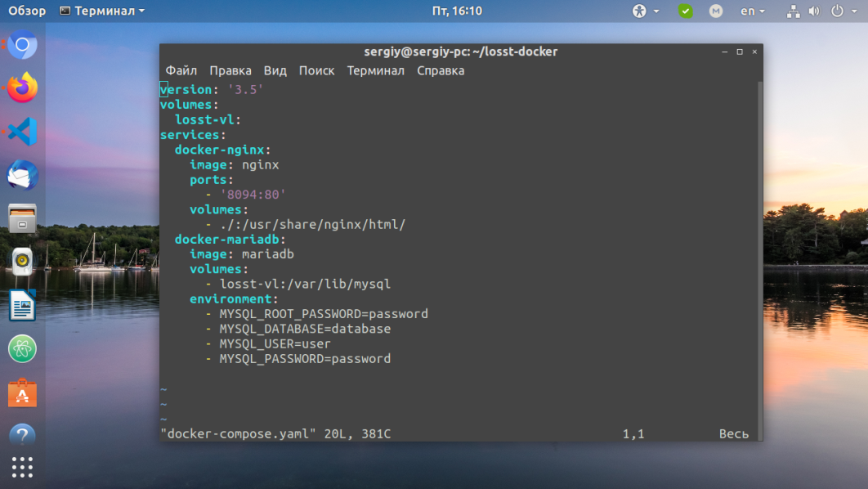Open the clock showing Пт, 16:10
The image size is (868, 489).
pos(456,11)
